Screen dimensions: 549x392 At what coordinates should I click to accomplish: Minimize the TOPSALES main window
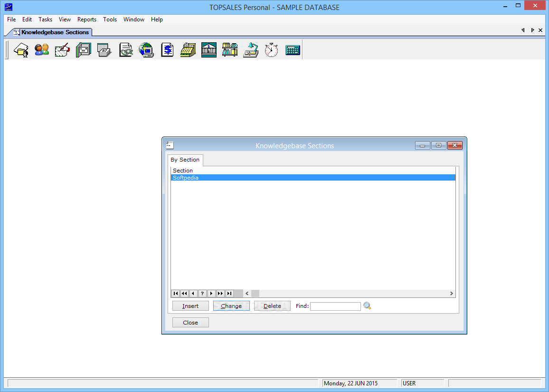click(x=506, y=6)
